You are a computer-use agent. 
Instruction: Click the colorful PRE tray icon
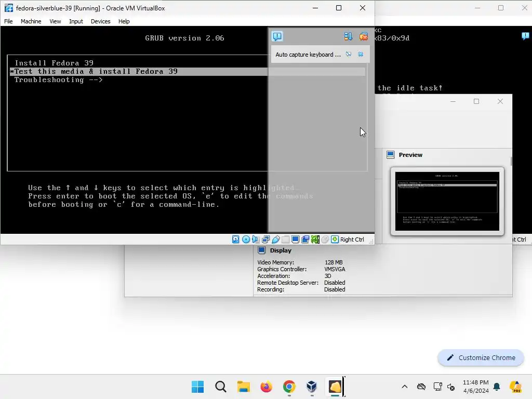pyautogui.click(x=515, y=387)
